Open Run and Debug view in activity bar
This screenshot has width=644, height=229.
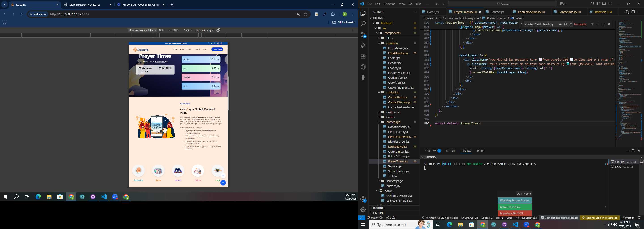pos(363,45)
